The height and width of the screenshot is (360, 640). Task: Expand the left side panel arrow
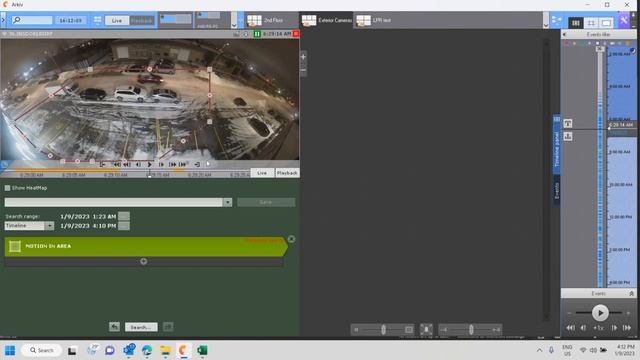click(x=3, y=20)
